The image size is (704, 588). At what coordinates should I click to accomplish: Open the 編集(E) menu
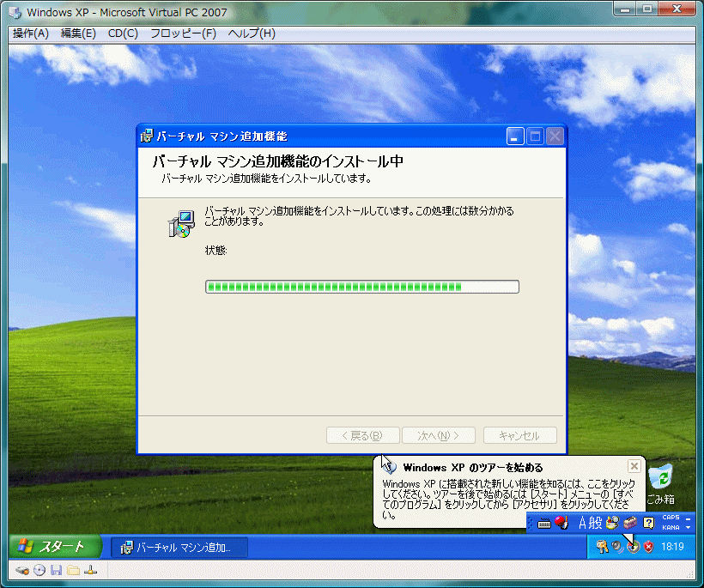[x=78, y=33]
